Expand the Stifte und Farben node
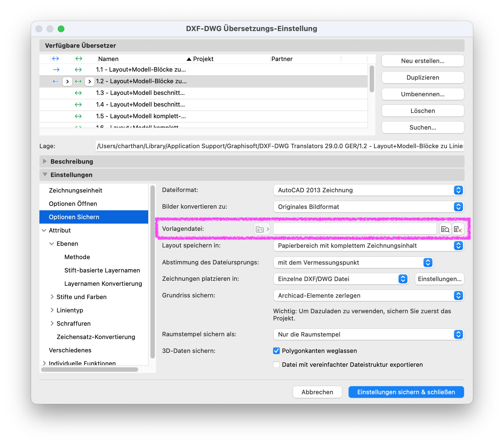504x445 pixels. pyautogui.click(x=52, y=297)
